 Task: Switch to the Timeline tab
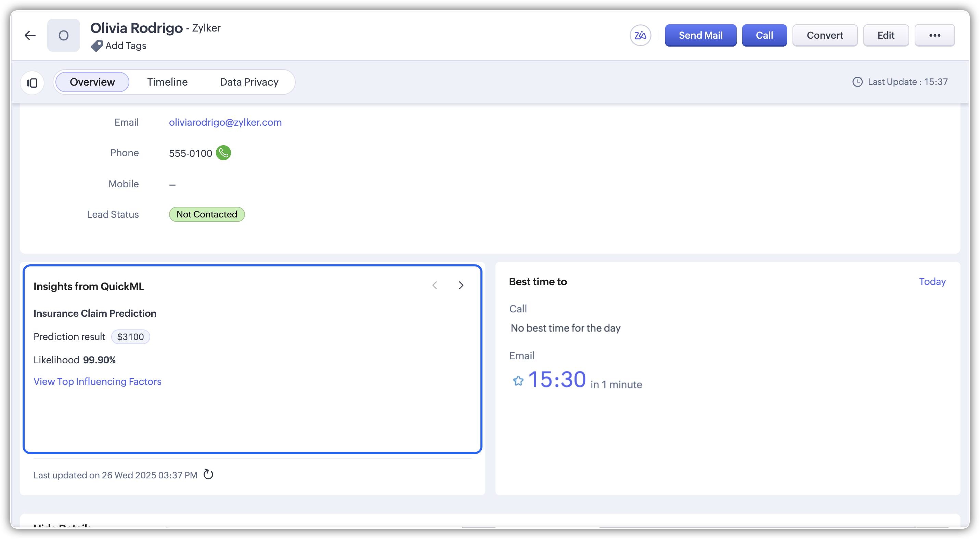coord(167,82)
